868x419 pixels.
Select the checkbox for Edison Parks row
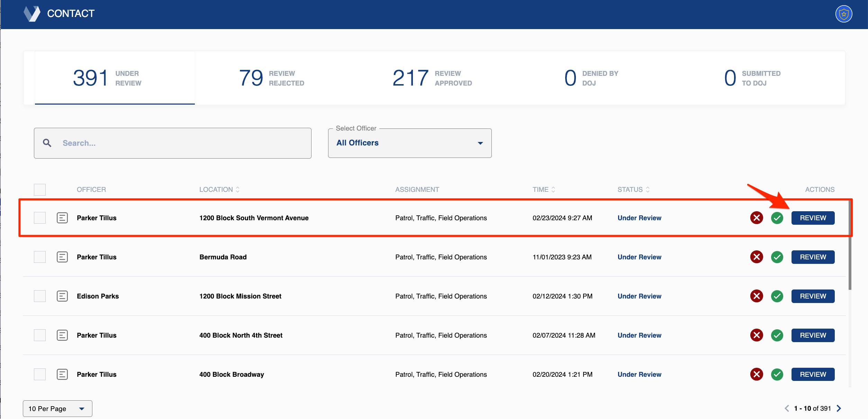pos(39,296)
